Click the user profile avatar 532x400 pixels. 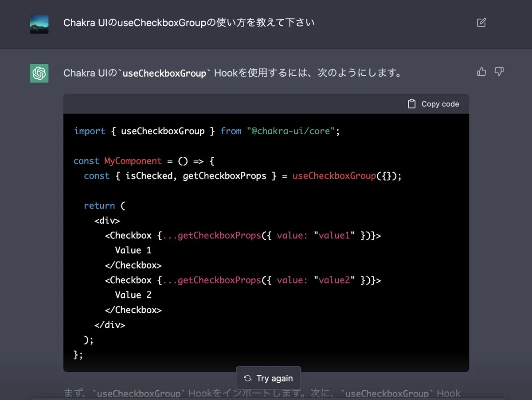click(x=39, y=24)
